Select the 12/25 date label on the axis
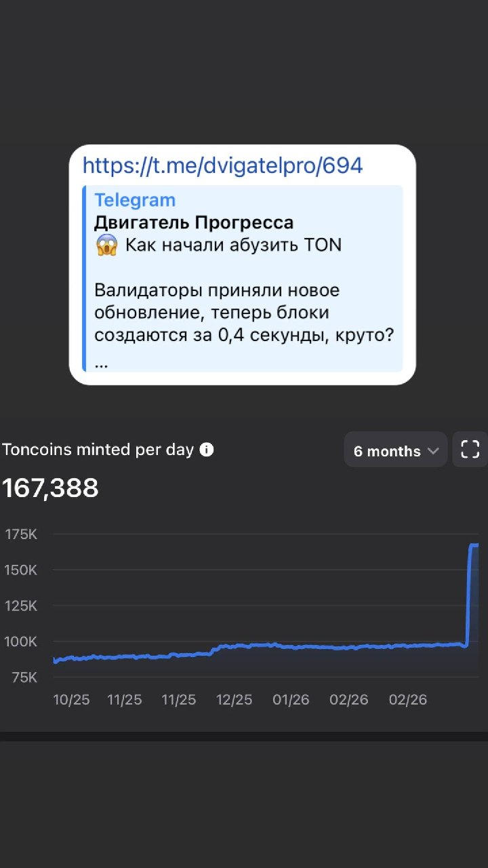Image resolution: width=488 pixels, height=868 pixels. (x=234, y=700)
